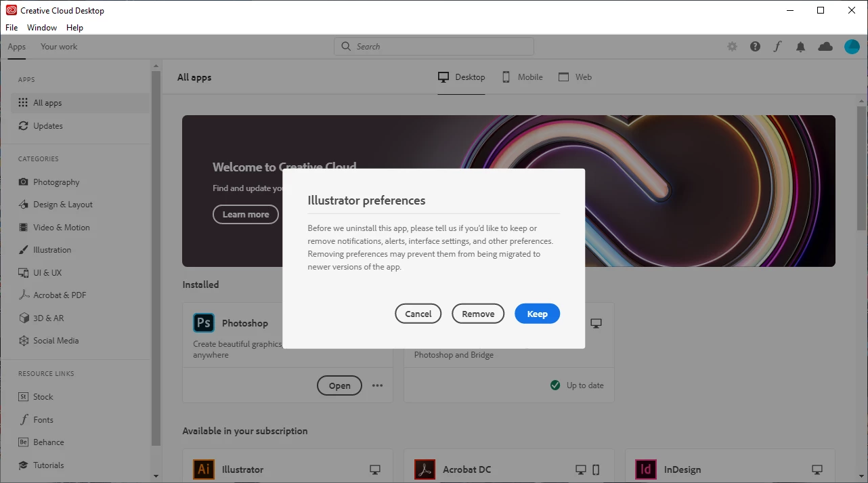Click the Illustrator app name

point(243,469)
